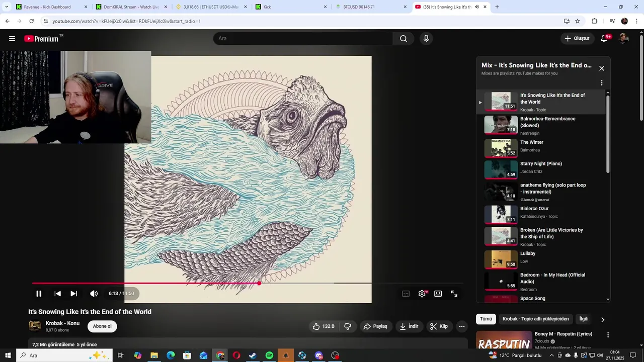This screenshot has width=644, height=362.
Task: Open tab search dropdown arrow
Action: point(6,7)
